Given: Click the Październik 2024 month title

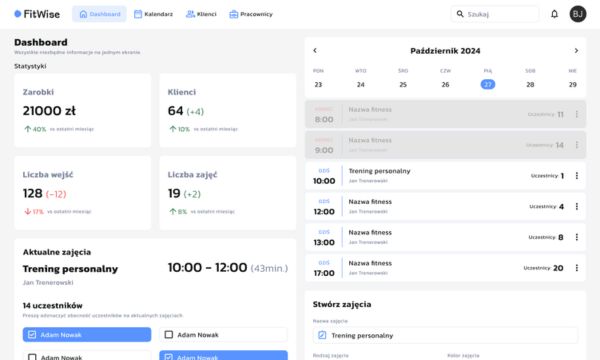Looking at the screenshot, I should (445, 51).
